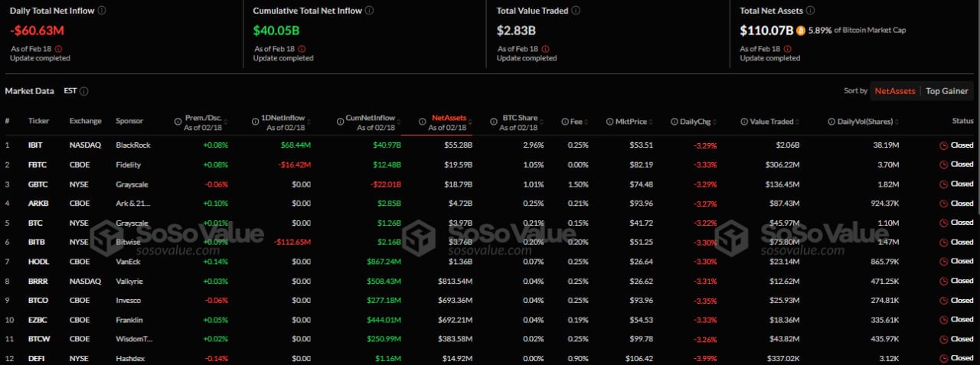The width and height of the screenshot is (980, 365).
Task: Click Invesco sponsor name
Action: (129, 300)
